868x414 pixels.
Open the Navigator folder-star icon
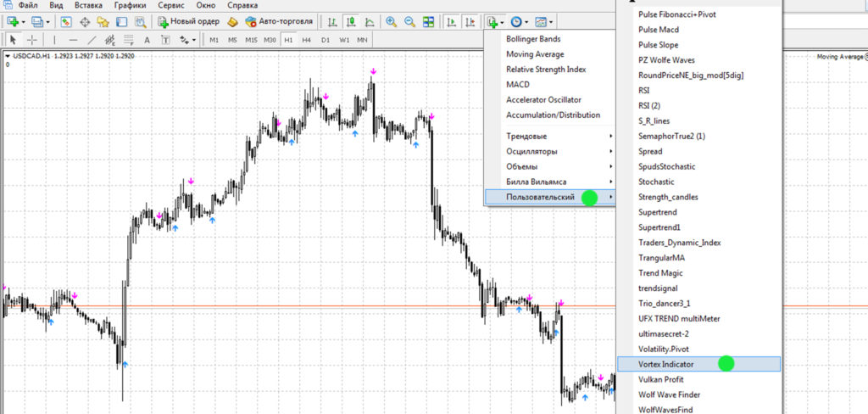103,22
